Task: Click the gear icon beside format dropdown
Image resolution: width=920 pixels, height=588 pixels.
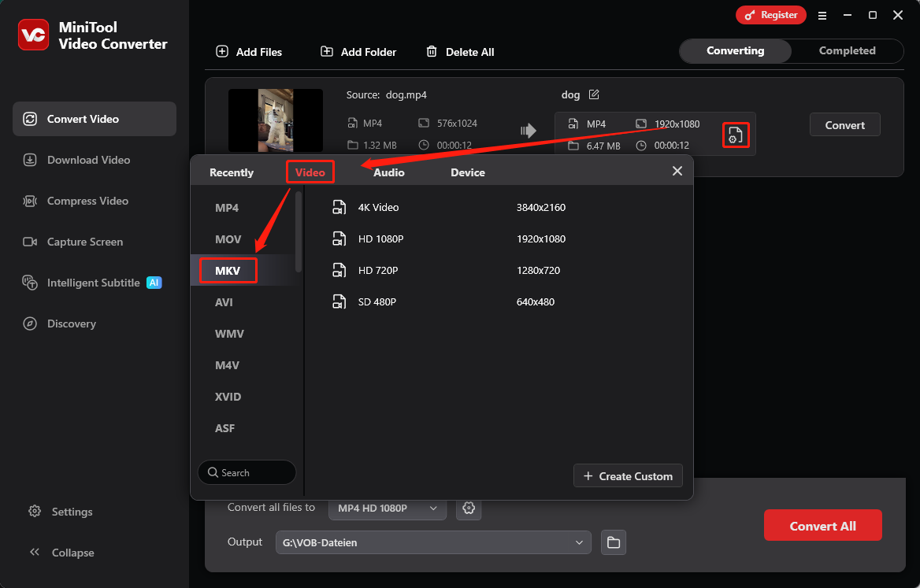Action: point(469,508)
